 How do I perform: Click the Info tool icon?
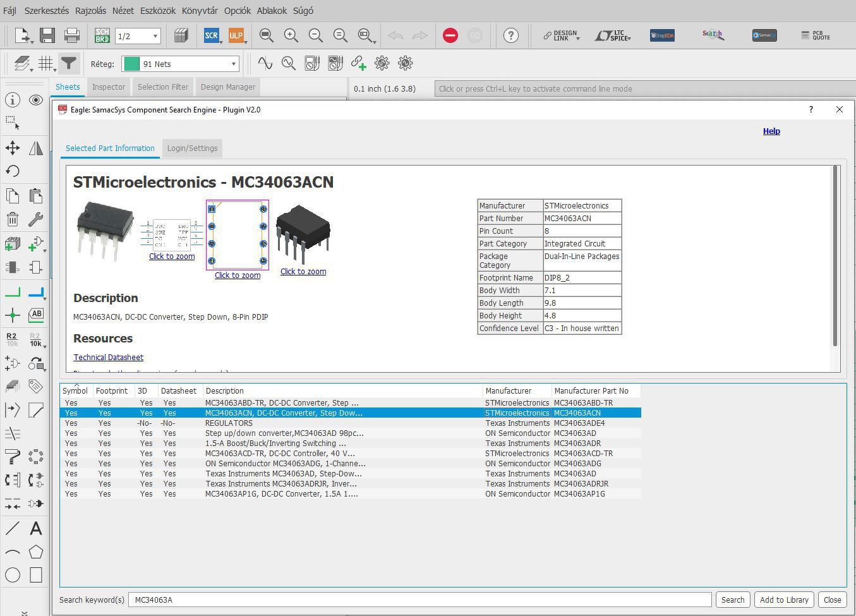12,100
